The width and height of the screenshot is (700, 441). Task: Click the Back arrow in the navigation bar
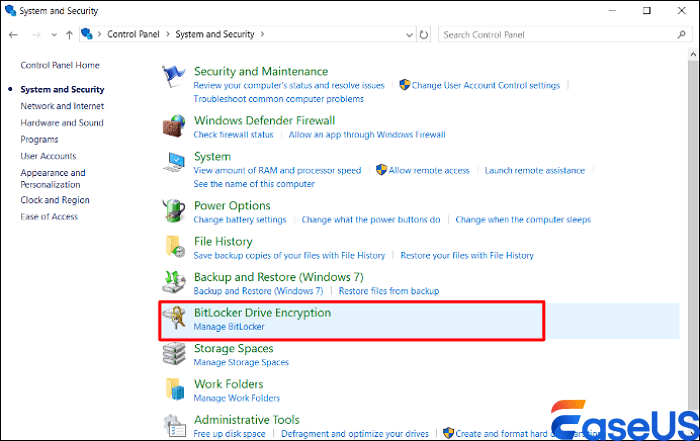(x=13, y=35)
